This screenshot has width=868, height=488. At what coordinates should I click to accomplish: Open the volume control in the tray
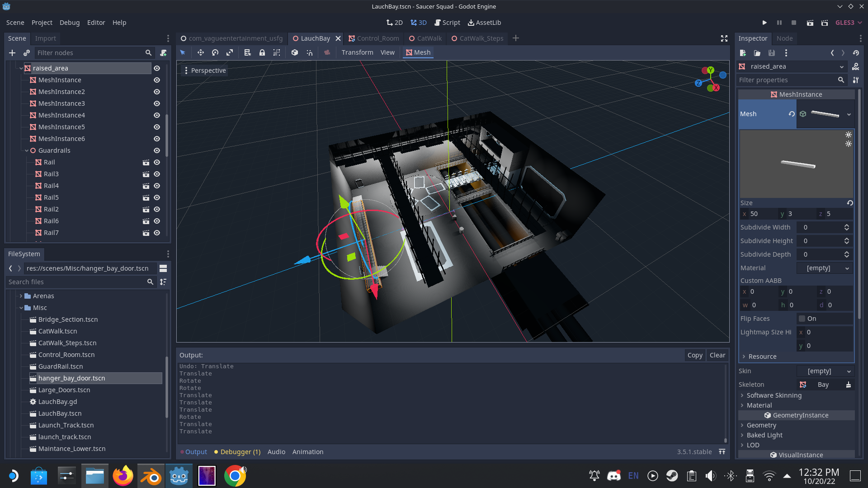[x=711, y=475]
